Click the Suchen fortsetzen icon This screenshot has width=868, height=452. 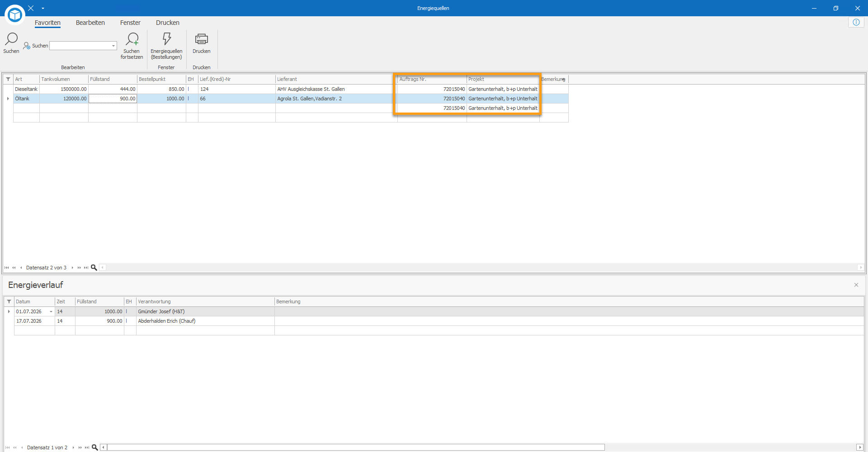point(132,39)
